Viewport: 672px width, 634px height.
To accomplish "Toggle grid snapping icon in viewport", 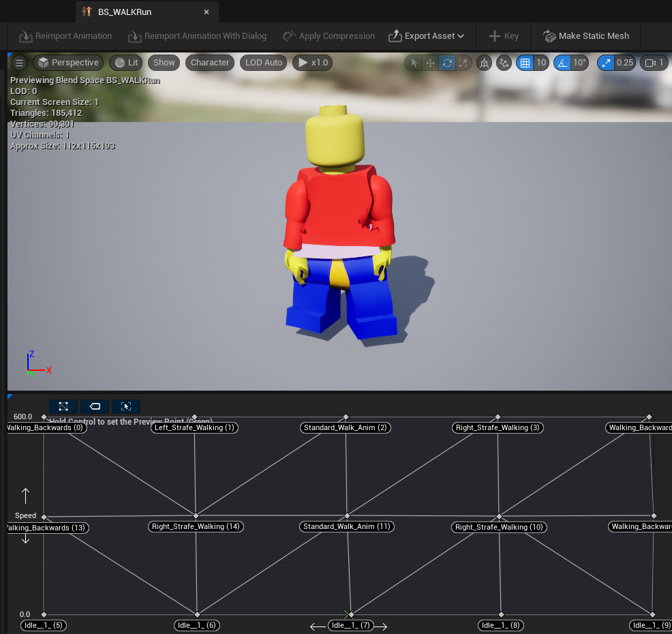I will tap(525, 63).
